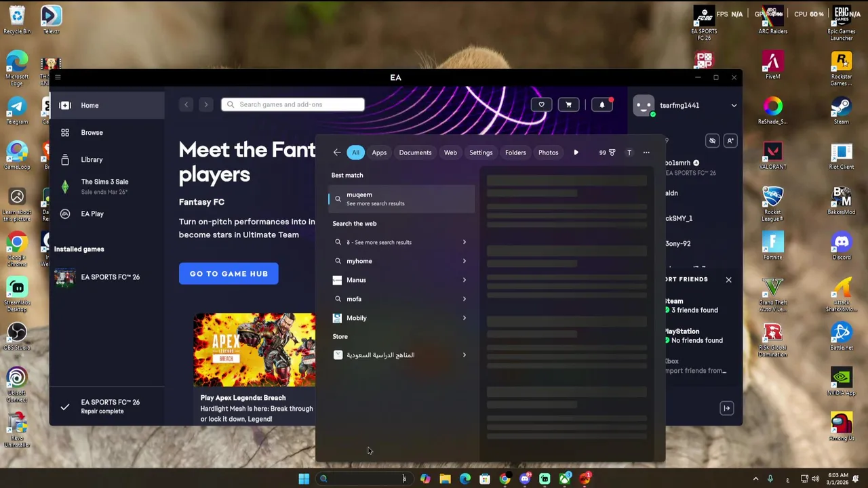This screenshot has height=488, width=868.
Task: Switch to the Web search tab
Action: click(x=450, y=152)
